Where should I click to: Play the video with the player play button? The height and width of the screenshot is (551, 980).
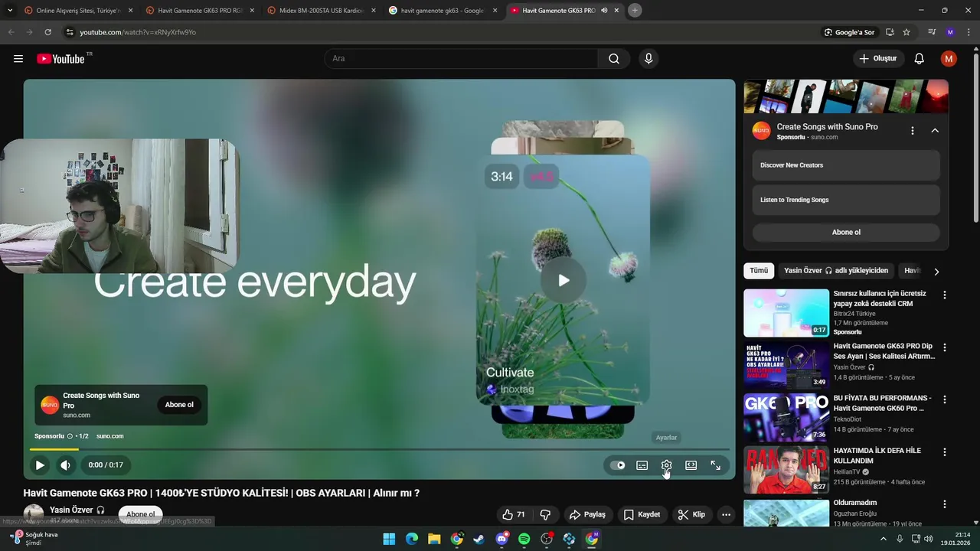tap(40, 465)
